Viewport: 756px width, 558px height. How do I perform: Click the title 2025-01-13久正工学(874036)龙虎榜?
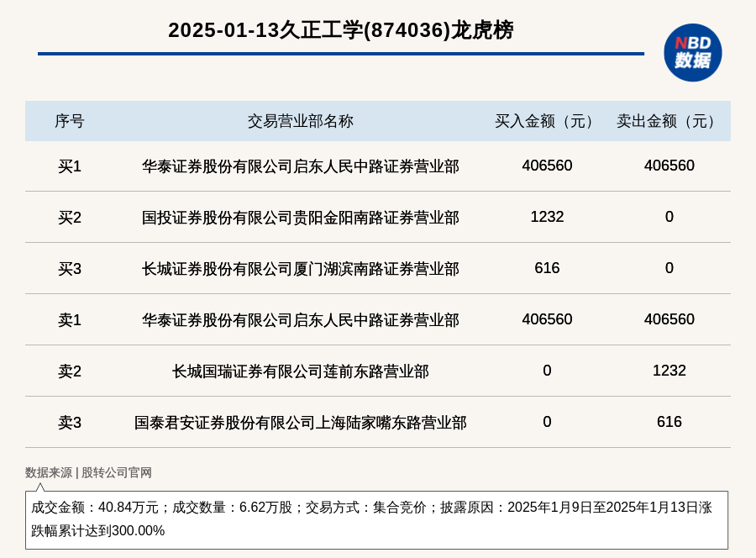[341, 30]
